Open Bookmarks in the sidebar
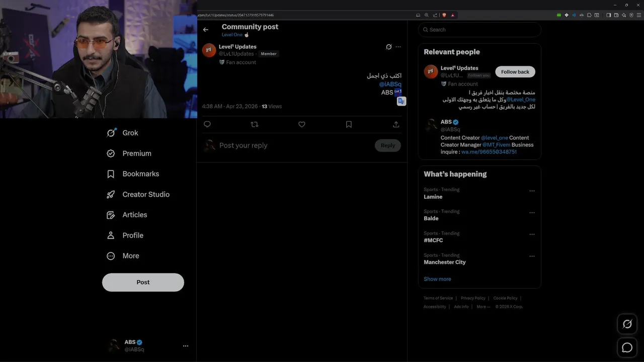 click(133, 174)
